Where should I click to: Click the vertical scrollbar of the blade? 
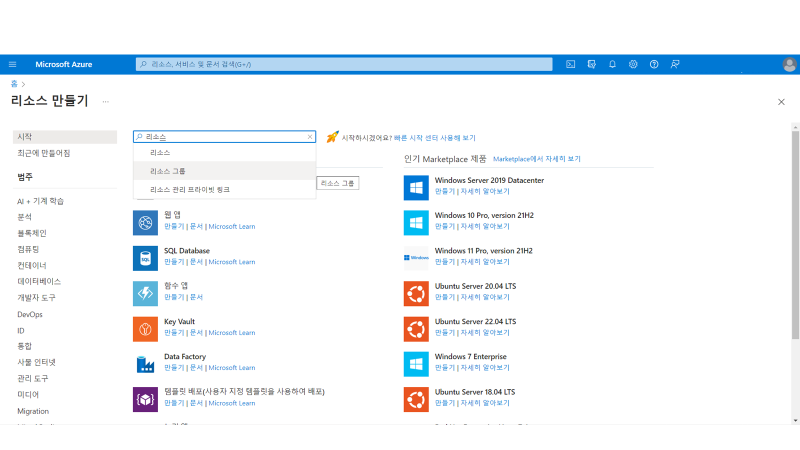tap(795, 235)
